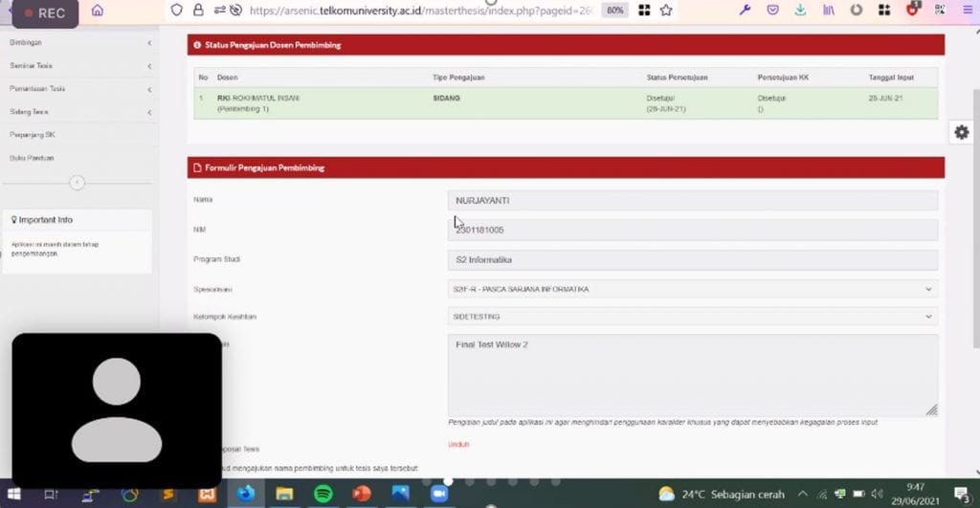Open Perpanjang SK in the sidebar
The width and height of the screenshot is (980, 508).
33,135
